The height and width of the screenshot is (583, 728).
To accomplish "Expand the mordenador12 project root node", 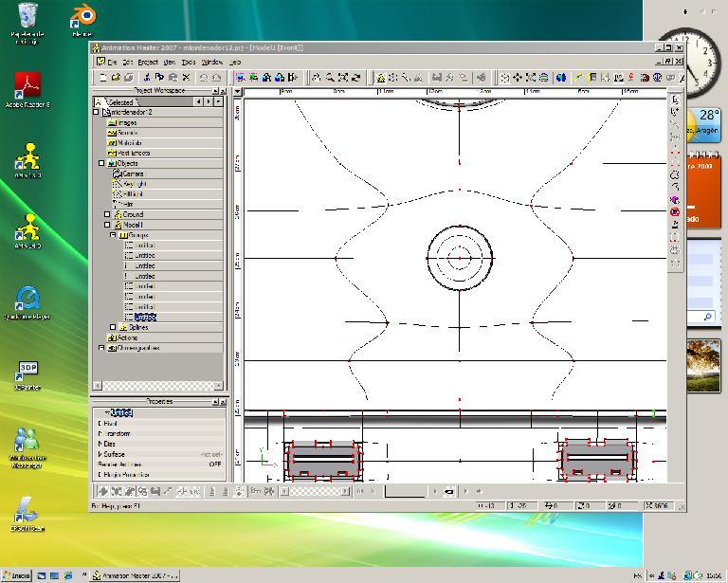I will 96,112.
